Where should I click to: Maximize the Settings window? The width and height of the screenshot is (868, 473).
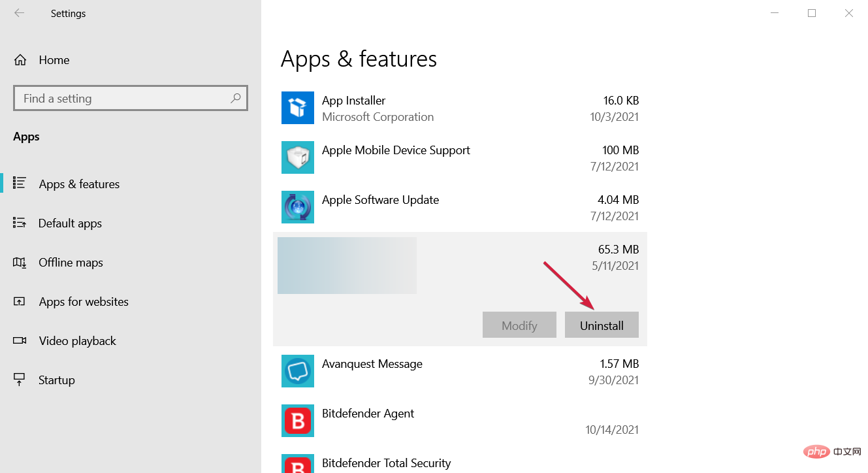812,13
